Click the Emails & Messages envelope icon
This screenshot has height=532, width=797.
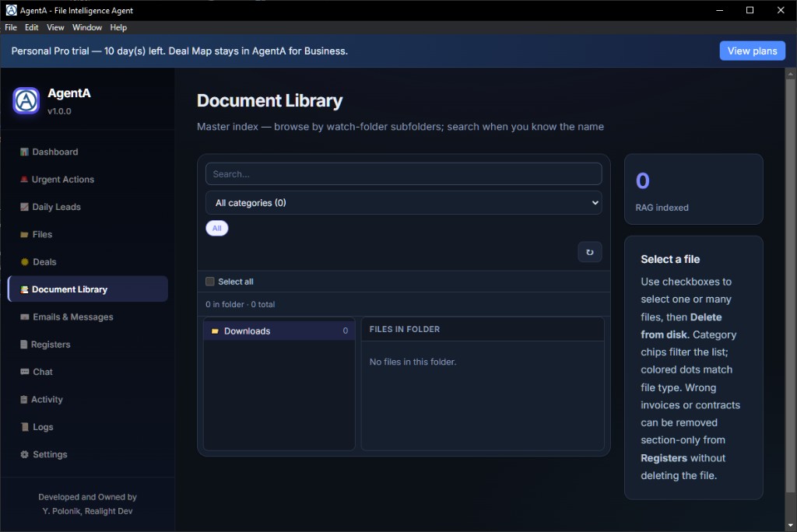click(x=24, y=317)
